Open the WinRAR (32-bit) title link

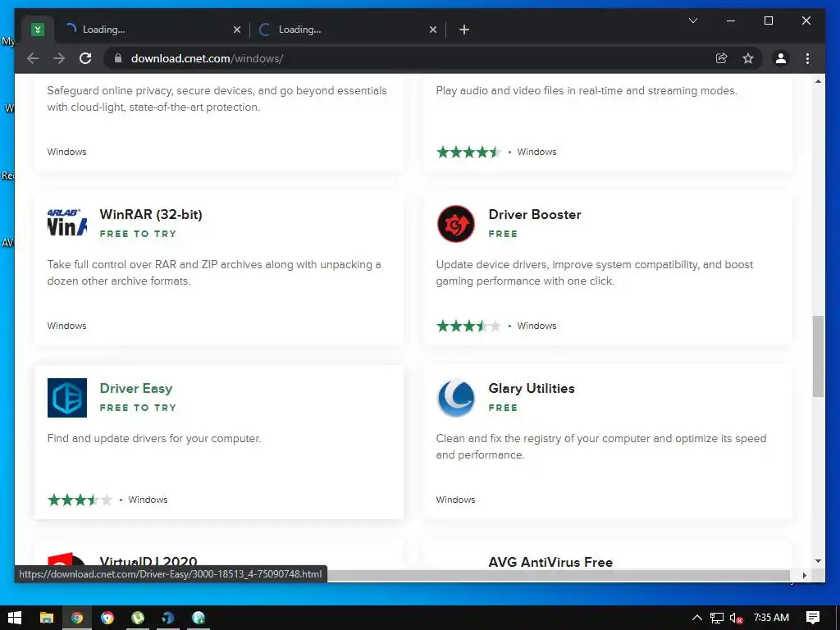click(151, 214)
